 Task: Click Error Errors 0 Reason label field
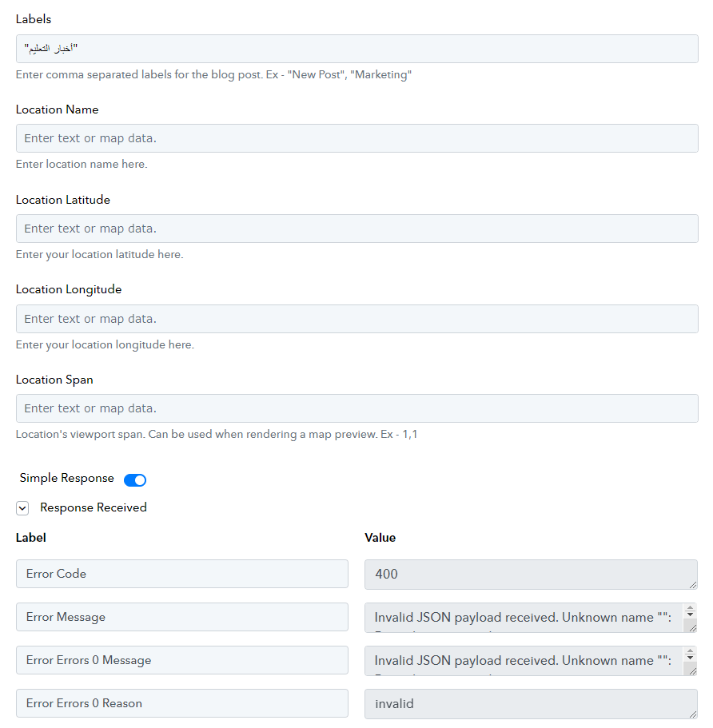182,703
